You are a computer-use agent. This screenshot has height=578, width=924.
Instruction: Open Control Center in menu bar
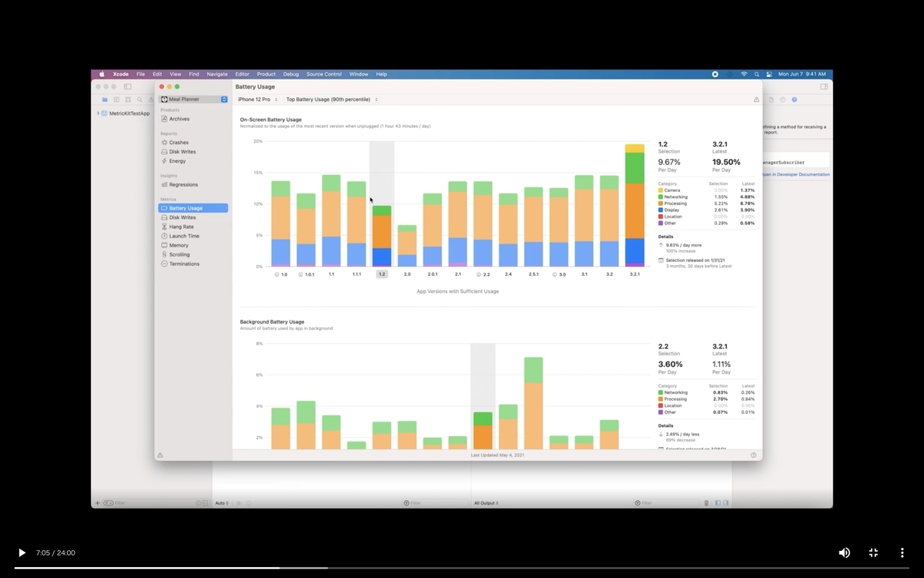[768, 74]
